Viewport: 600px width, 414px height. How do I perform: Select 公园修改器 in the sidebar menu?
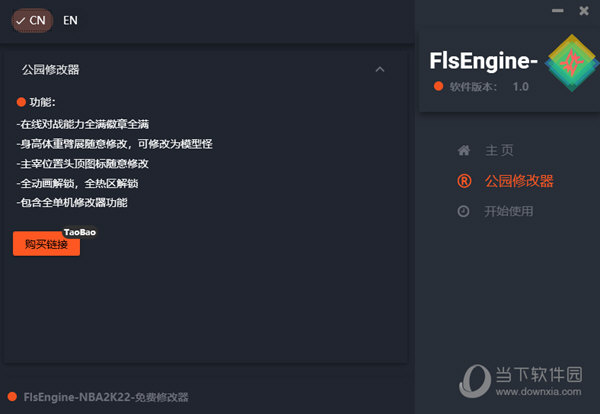[518, 181]
